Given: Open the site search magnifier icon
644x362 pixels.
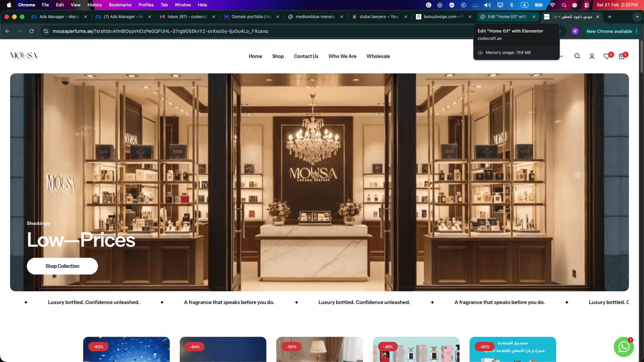Looking at the screenshot, I should 577,56.
